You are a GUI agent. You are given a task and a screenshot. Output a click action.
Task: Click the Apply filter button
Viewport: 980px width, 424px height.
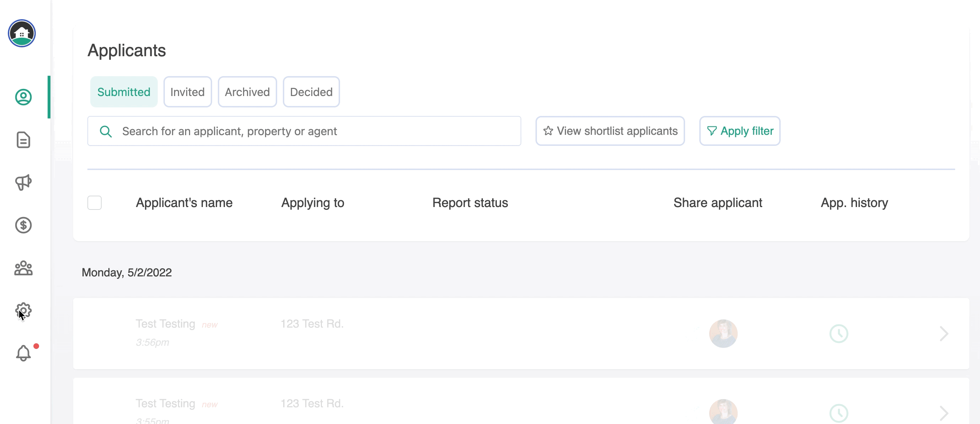tap(740, 131)
